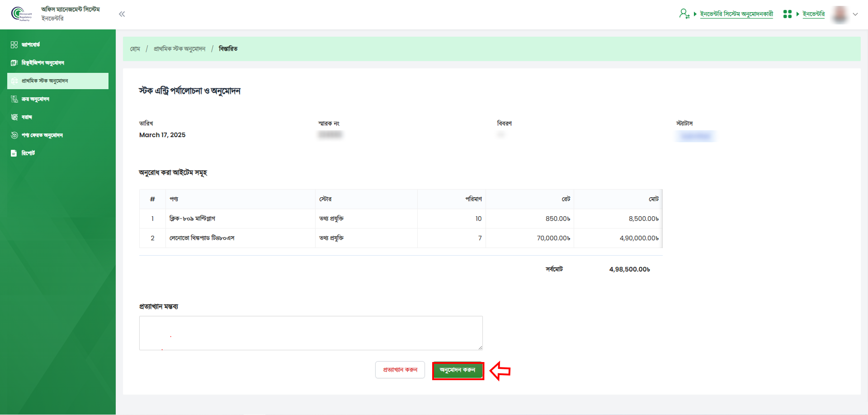
Task: Click the 8,500.00৳ total cell
Action: [618, 219]
